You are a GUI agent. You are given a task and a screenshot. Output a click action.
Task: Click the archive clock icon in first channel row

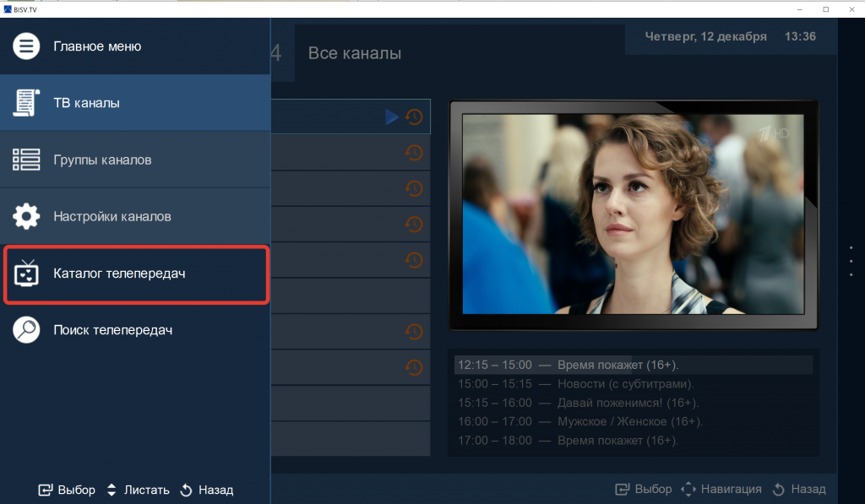[x=414, y=117]
